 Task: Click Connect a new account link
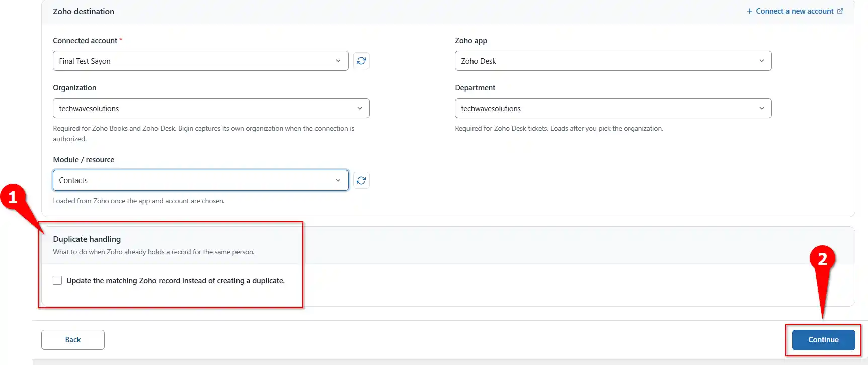pyautogui.click(x=795, y=11)
